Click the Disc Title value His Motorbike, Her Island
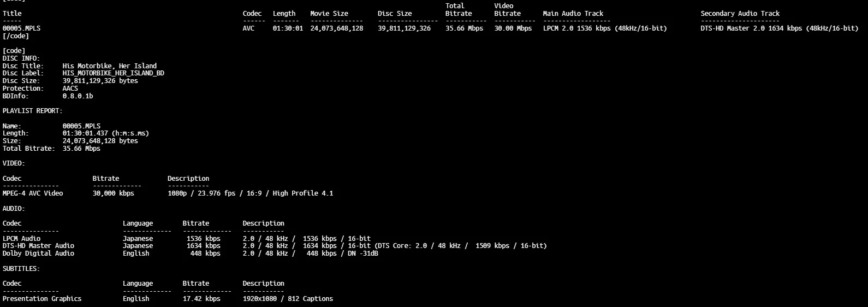This screenshot has height=307, width=868. click(x=109, y=66)
